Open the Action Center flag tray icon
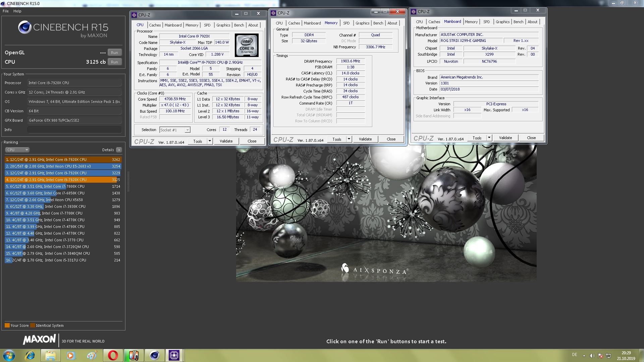Screen dimensions: 644x362 tap(600, 356)
